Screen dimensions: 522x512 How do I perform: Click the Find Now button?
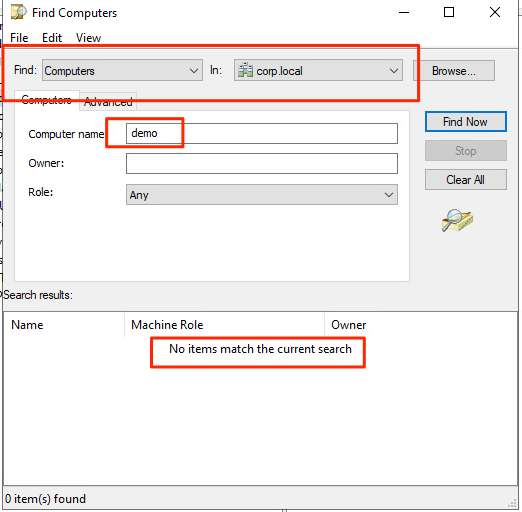466,122
